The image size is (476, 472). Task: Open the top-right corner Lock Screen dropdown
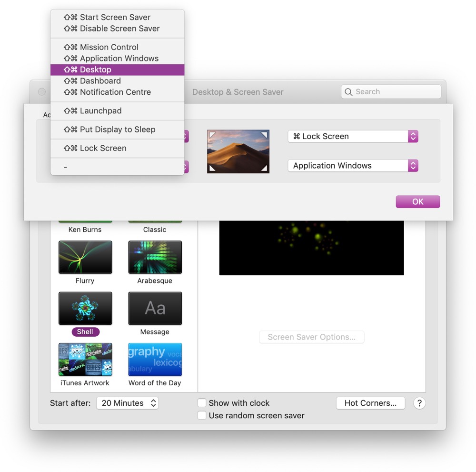(353, 136)
